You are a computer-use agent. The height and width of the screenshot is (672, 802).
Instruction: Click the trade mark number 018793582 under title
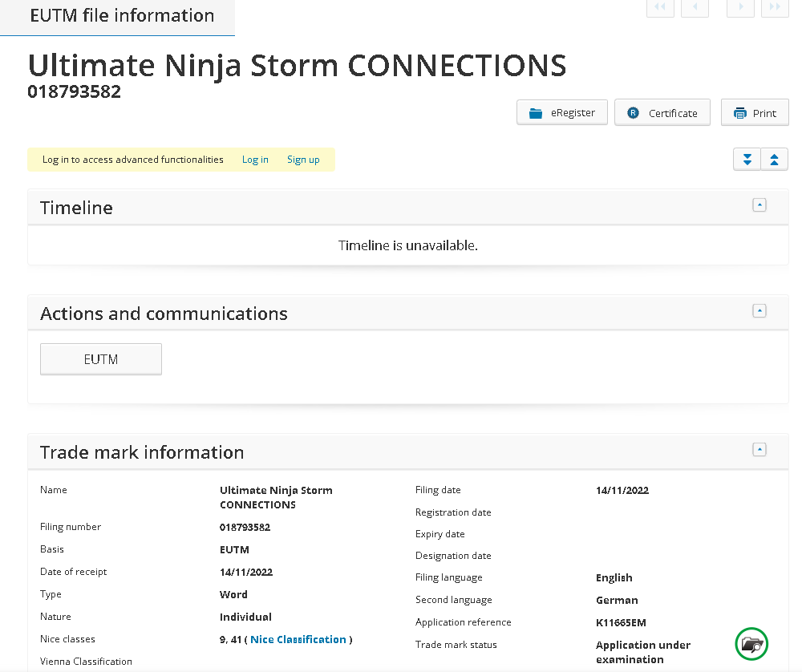coord(74,91)
